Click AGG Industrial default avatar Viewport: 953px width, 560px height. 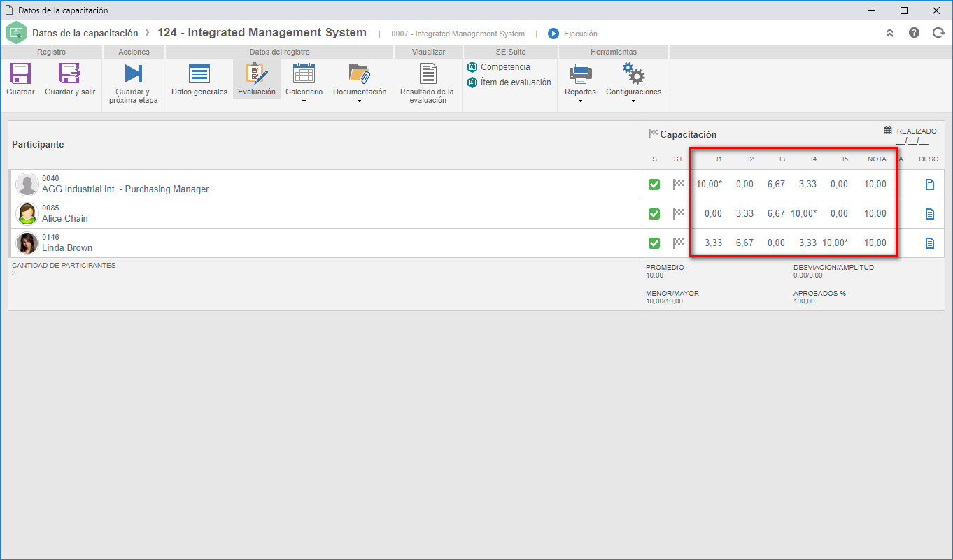click(27, 185)
